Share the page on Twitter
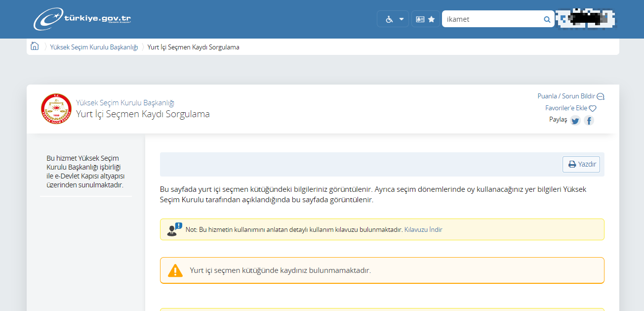The height and width of the screenshot is (311, 644). click(575, 120)
